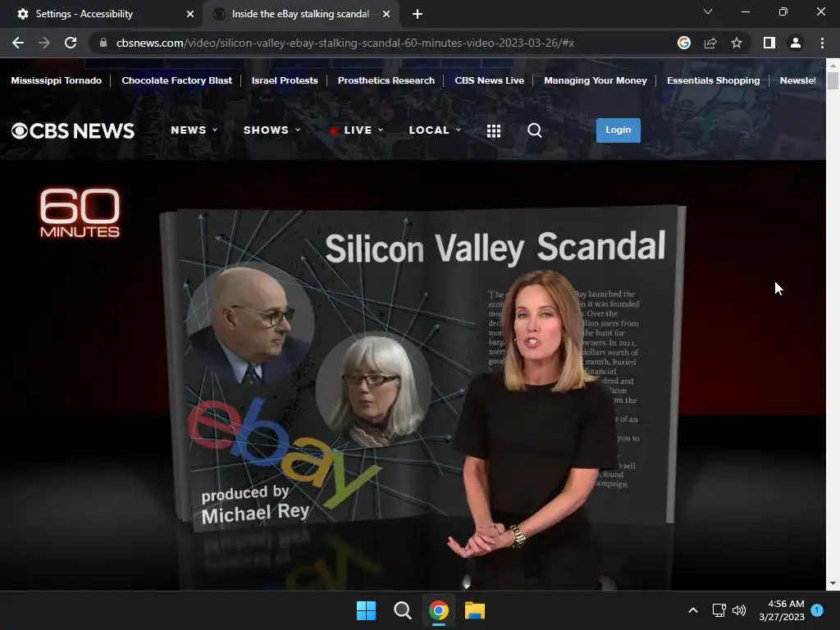Show hidden system tray icons
This screenshot has height=630, width=840.
692,610
